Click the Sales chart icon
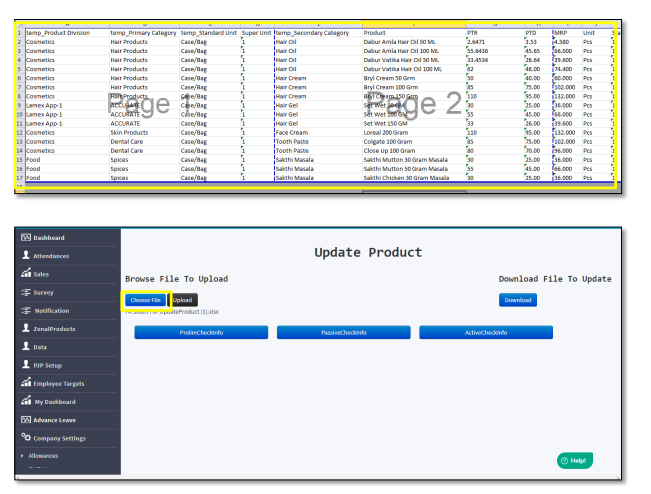 click(x=26, y=273)
